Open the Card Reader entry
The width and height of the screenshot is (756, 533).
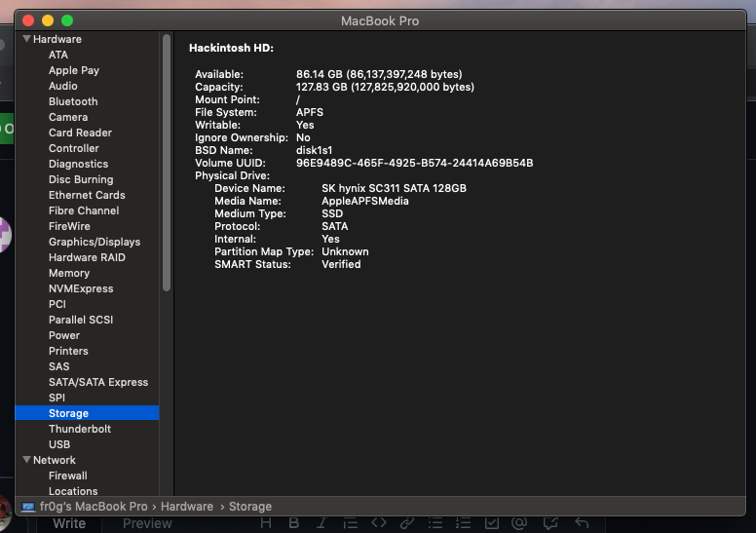point(80,133)
